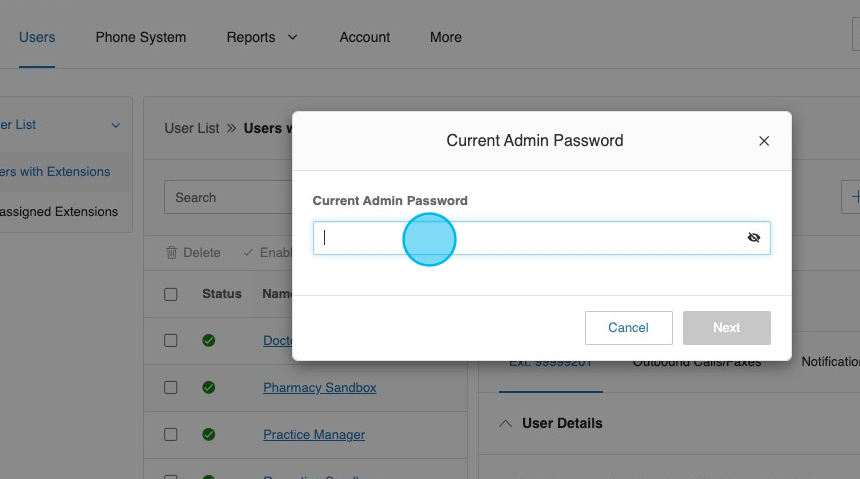860x479 pixels.
Task: Close the Current Admin Password dialog
Action: [x=764, y=141]
